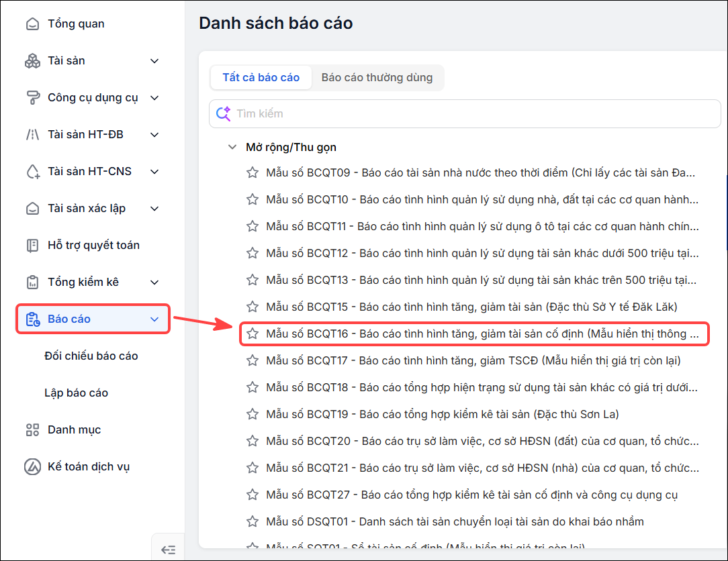The image size is (728, 561).
Task: Expand the Tài sản HT-ĐB chevron
Action: pyautogui.click(x=154, y=135)
